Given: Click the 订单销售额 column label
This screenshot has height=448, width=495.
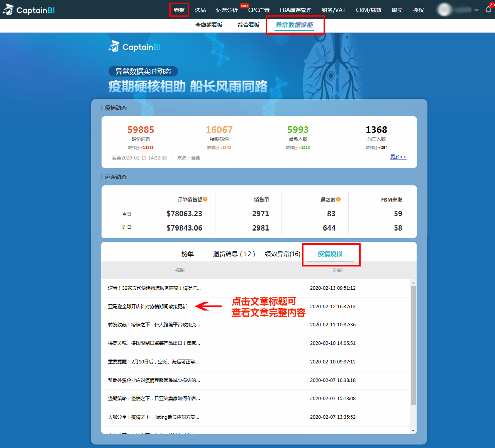Looking at the screenshot, I should (x=190, y=200).
